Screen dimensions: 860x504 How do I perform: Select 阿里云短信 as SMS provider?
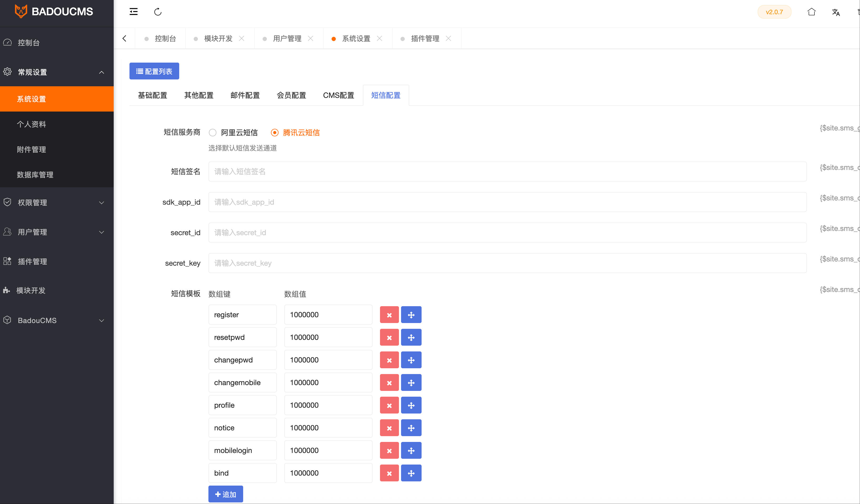[213, 132]
